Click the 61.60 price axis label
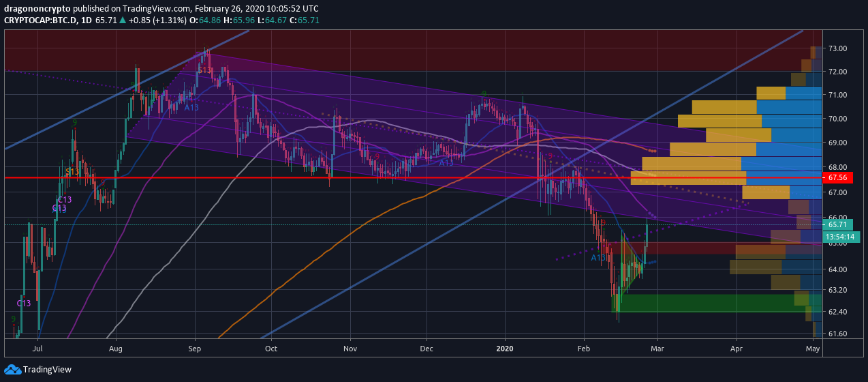The image size is (868, 382). point(837,334)
